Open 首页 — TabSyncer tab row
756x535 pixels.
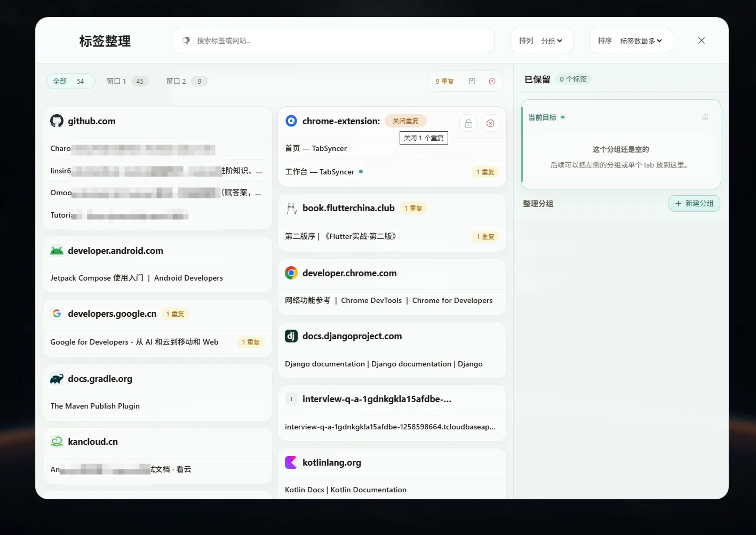click(x=392, y=148)
